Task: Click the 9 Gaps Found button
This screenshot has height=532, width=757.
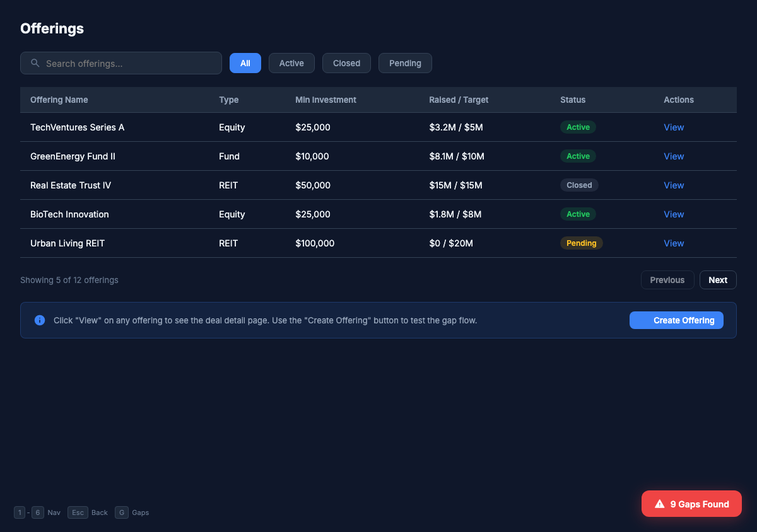Action: tap(691, 503)
